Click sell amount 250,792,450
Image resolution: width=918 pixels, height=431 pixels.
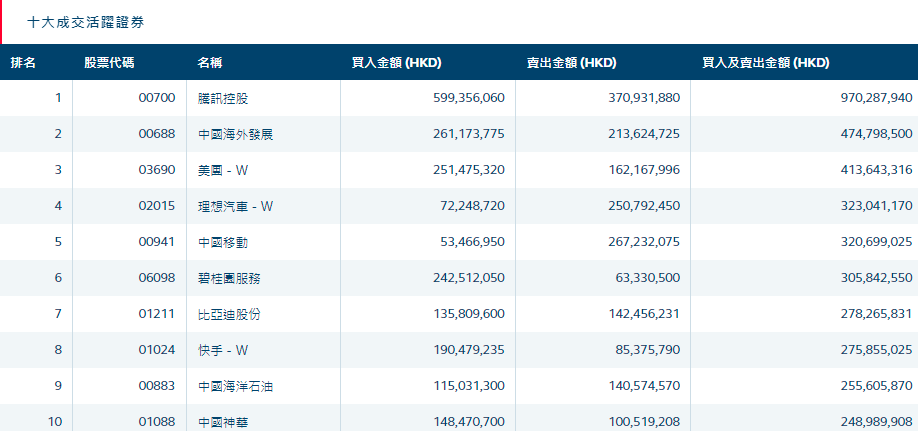tap(645, 206)
